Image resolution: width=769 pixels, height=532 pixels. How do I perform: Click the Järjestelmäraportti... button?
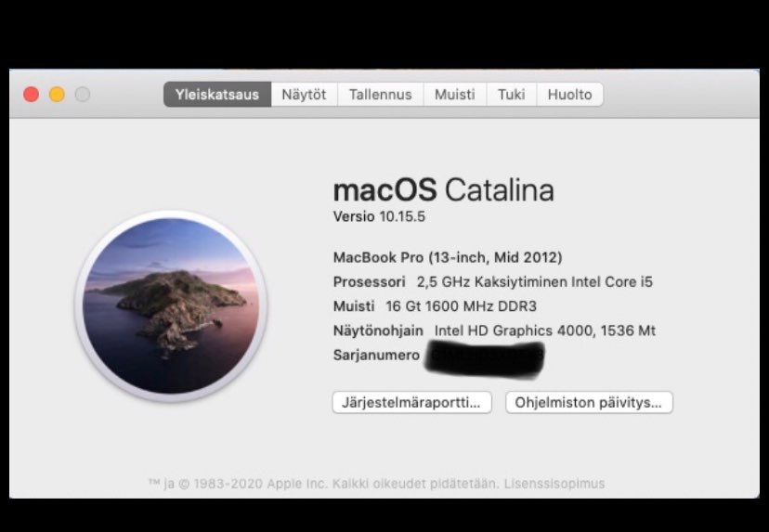tap(411, 403)
